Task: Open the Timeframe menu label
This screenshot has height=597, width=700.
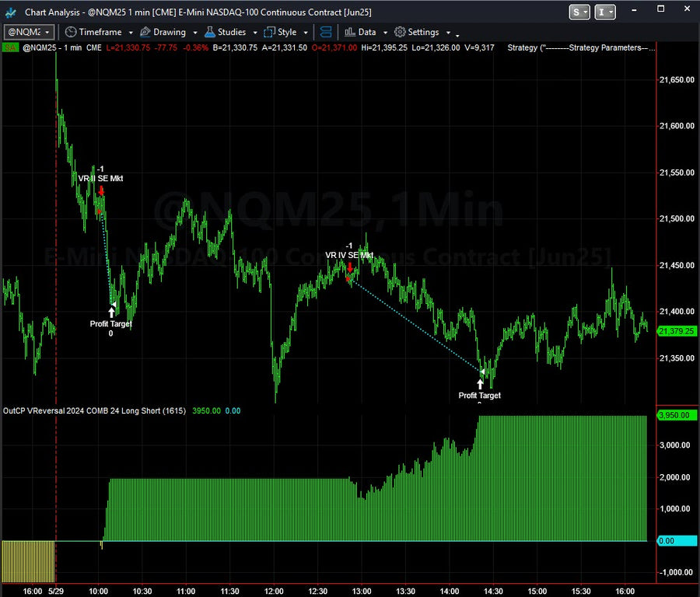Action: coord(100,32)
